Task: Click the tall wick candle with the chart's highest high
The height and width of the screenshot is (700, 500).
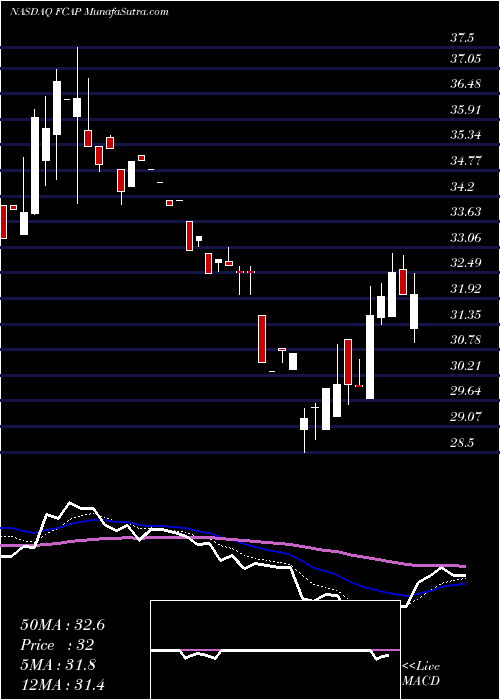Action: pos(77,125)
